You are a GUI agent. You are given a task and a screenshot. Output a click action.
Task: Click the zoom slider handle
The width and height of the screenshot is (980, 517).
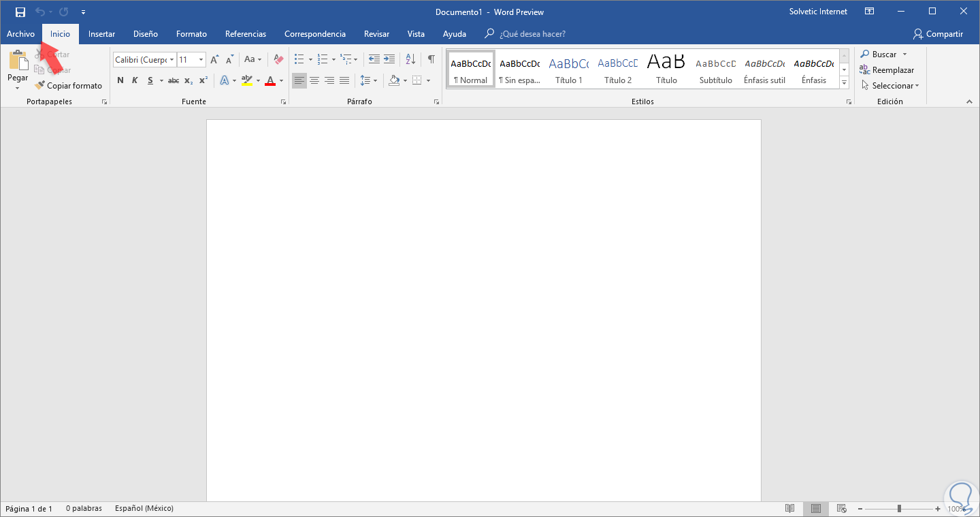(899, 509)
